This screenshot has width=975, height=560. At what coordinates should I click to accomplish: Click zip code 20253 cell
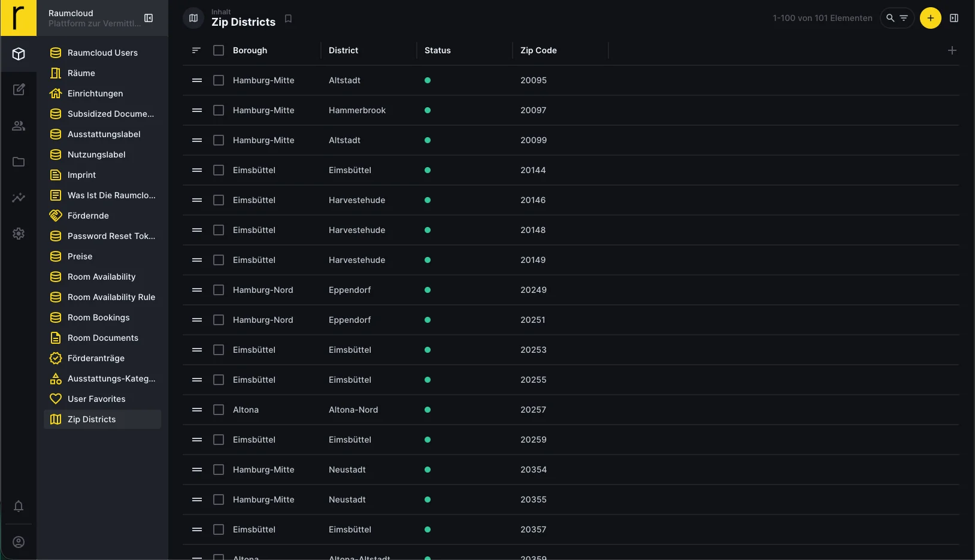(x=533, y=350)
